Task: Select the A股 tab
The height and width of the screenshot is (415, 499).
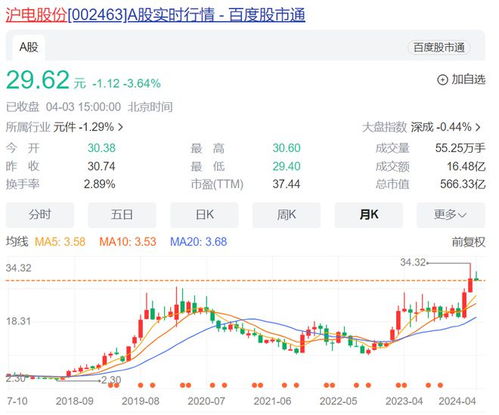Action: click(x=29, y=47)
